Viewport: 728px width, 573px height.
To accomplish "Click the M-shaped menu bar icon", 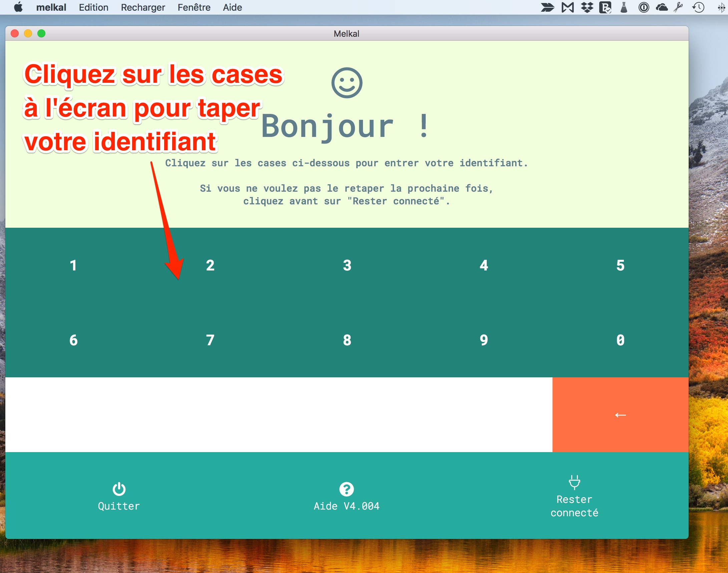I will coord(568,7).
